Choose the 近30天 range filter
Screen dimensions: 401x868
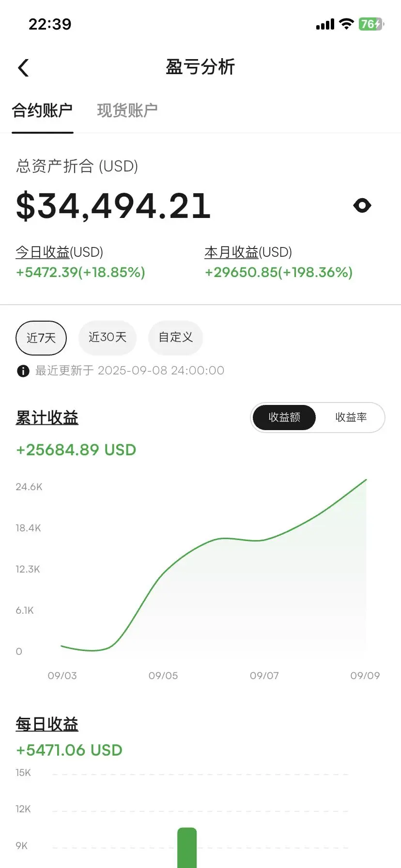108,337
